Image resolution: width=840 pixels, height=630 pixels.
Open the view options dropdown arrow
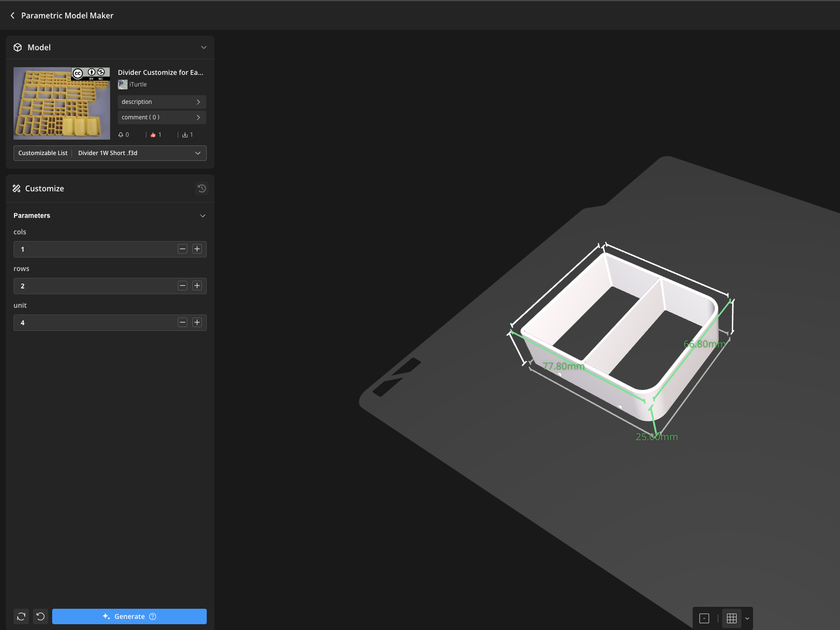click(x=747, y=618)
